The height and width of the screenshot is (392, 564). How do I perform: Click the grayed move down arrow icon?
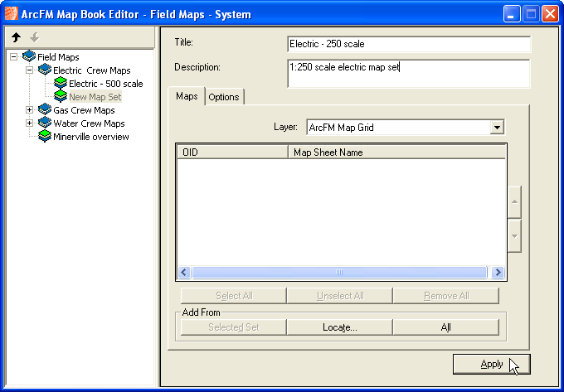(x=35, y=37)
